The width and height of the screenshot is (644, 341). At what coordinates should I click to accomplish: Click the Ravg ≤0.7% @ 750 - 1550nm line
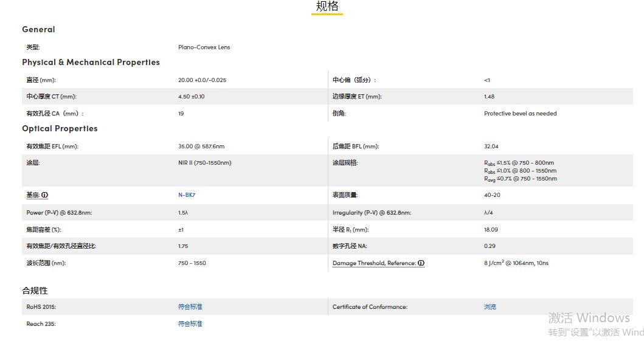click(521, 179)
